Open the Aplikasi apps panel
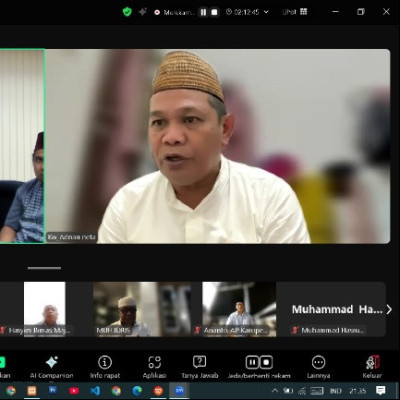400x400 pixels. (x=154, y=367)
